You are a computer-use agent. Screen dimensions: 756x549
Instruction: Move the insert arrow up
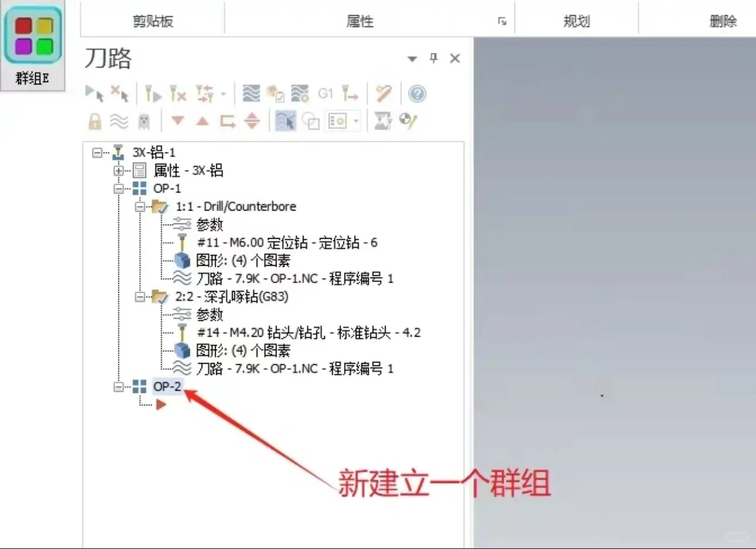click(x=202, y=121)
